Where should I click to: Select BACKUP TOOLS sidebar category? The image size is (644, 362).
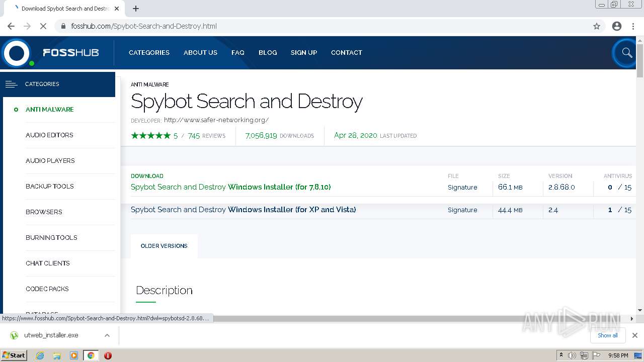(x=50, y=186)
